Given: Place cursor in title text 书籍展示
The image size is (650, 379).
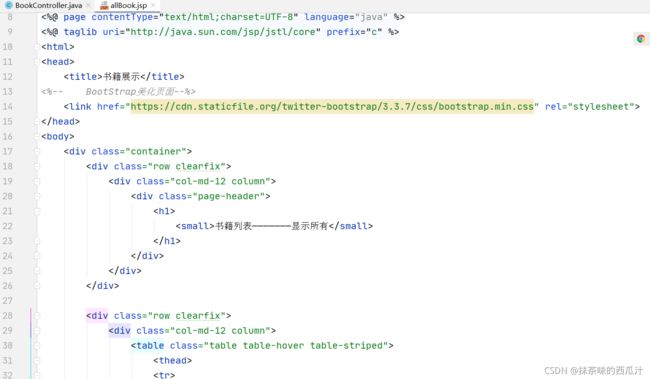Looking at the screenshot, I should coord(121,77).
